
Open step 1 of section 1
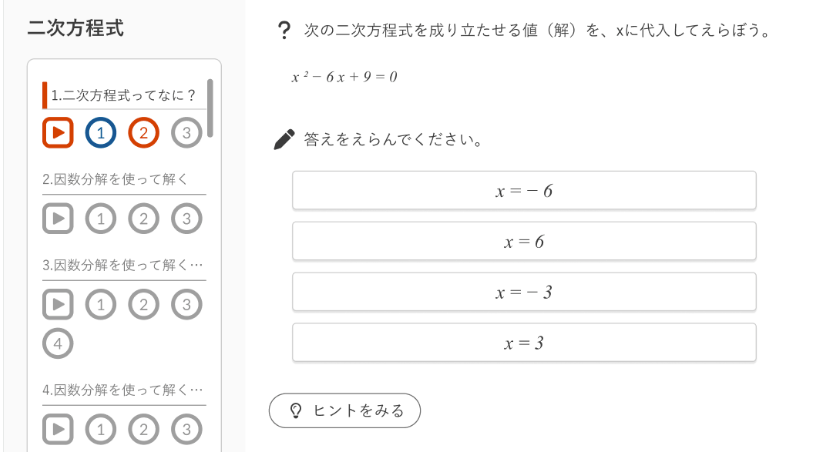point(101,132)
